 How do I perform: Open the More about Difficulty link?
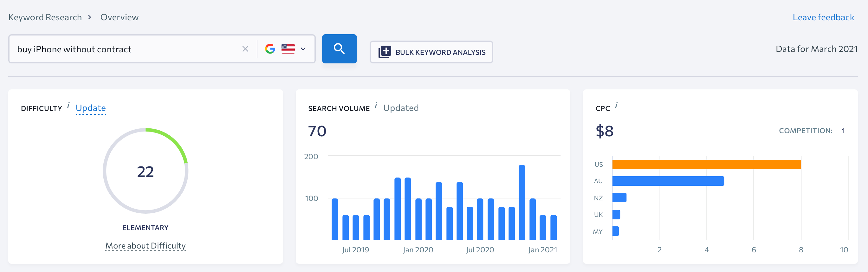[x=146, y=246]
